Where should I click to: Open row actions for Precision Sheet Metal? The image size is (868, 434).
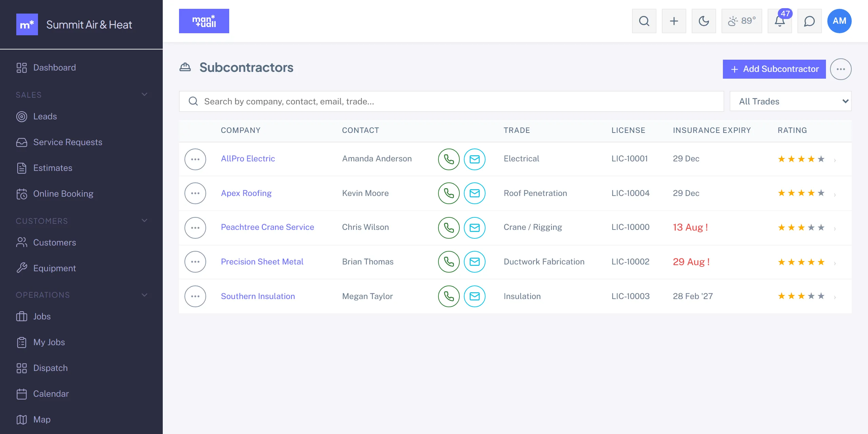(195, 262)
